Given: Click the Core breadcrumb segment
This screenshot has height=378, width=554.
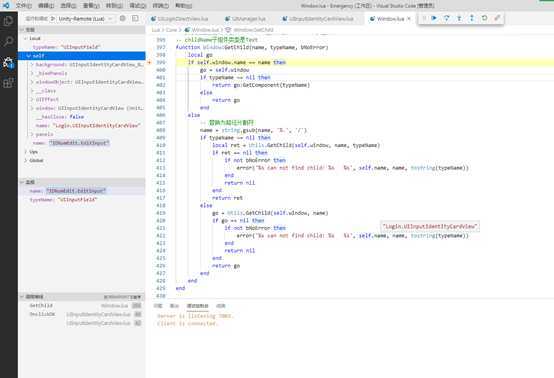Looking at the screenshot, I should pos(171,30).
